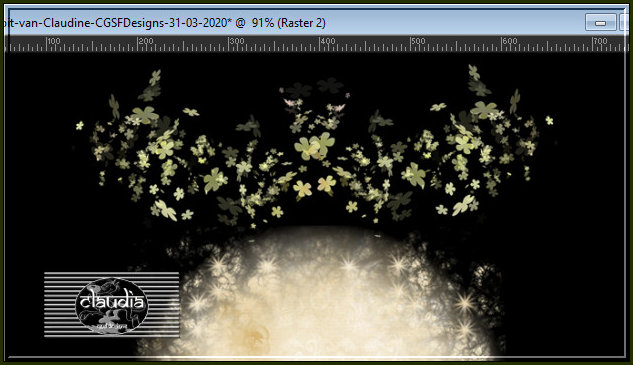The width and height of the screenshot is (633, 365).
Task: Click the bright sparkle star right of sphere
Action: [465, 302]
